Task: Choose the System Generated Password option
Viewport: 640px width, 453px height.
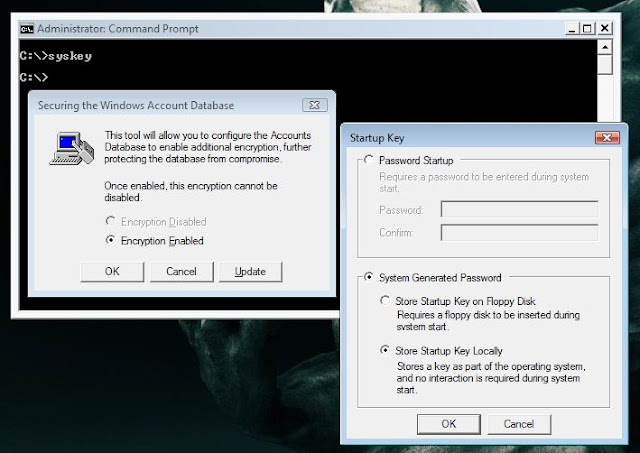Action: tap(369, 277)
